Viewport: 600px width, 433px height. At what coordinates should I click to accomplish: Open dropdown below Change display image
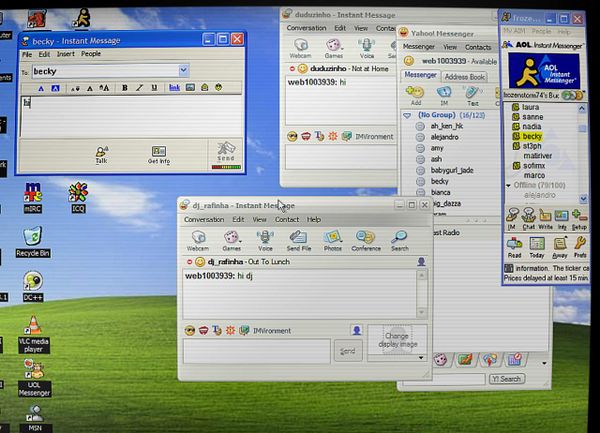tap(421, 358)
